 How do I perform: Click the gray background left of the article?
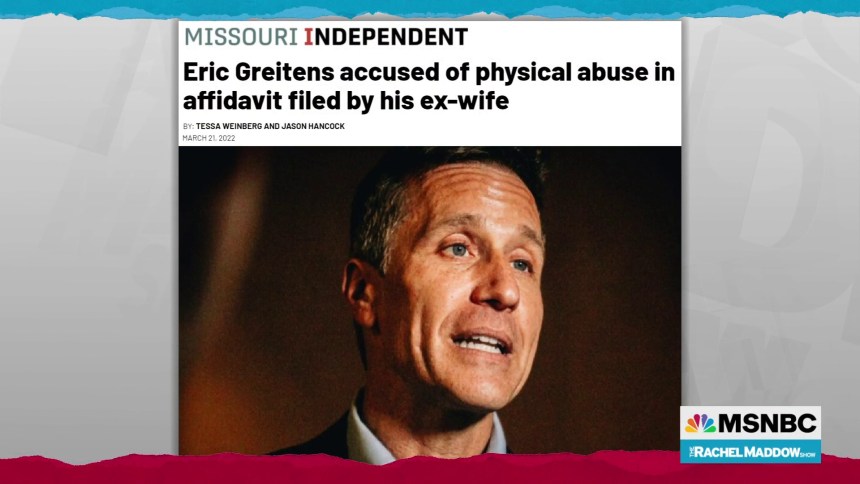(89, 236)
